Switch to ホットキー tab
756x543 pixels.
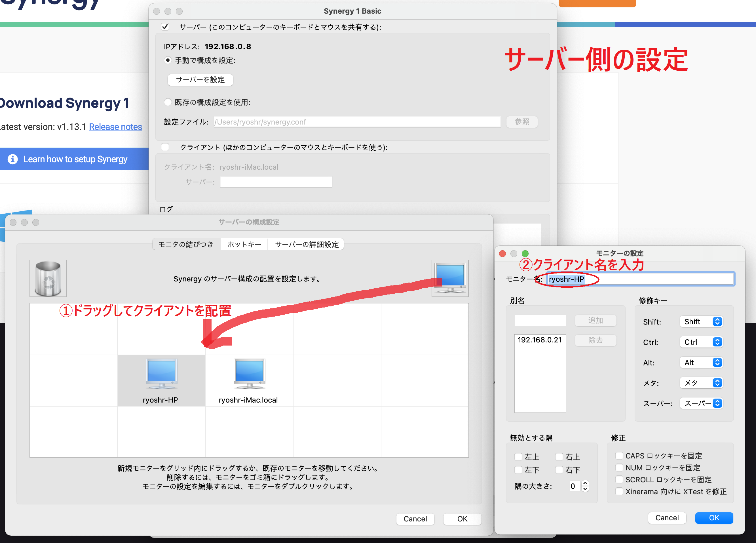244,244
